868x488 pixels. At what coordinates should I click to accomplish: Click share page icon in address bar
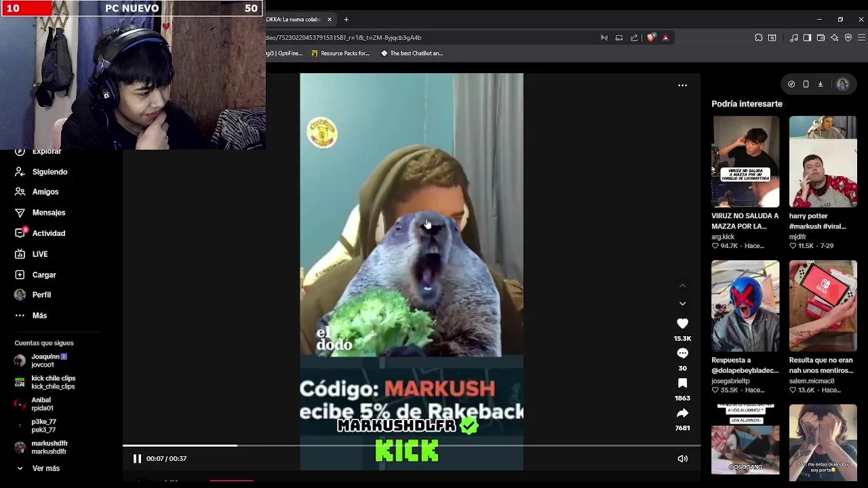click(x=634, y=38)
